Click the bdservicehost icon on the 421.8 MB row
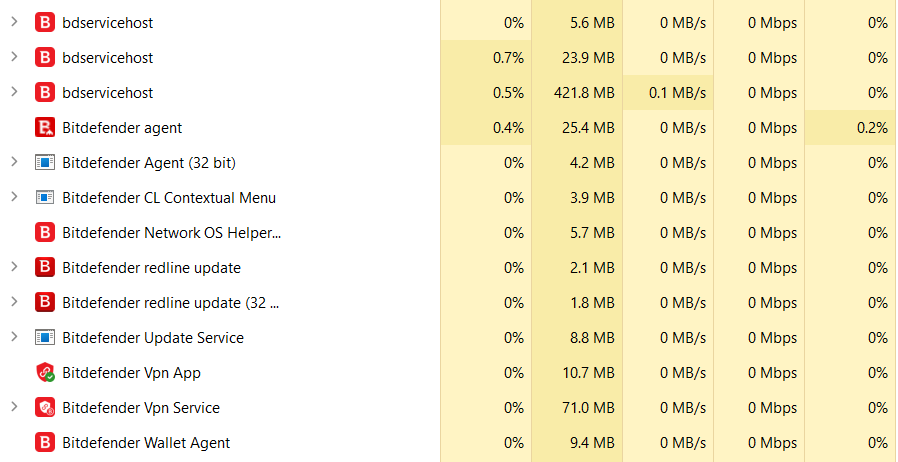Viewport: 898px width, 462px height. pyautogui.click(x=44, y=93)
